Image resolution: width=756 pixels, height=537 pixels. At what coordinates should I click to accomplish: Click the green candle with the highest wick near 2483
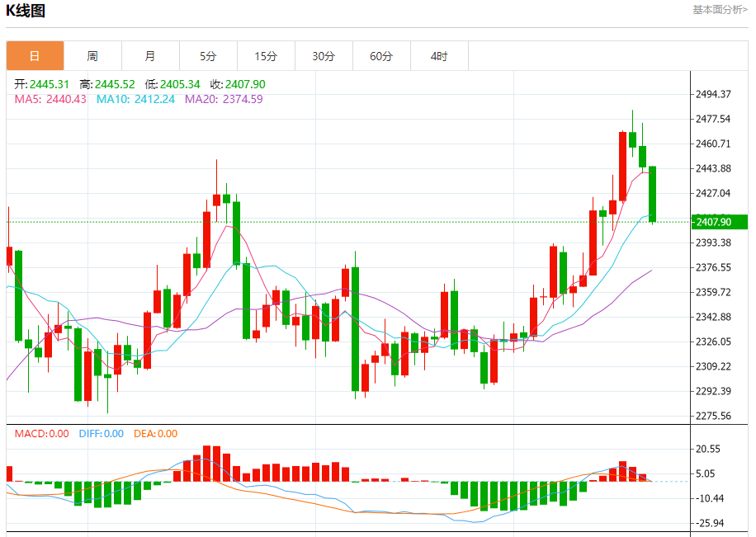pos(632,139)
